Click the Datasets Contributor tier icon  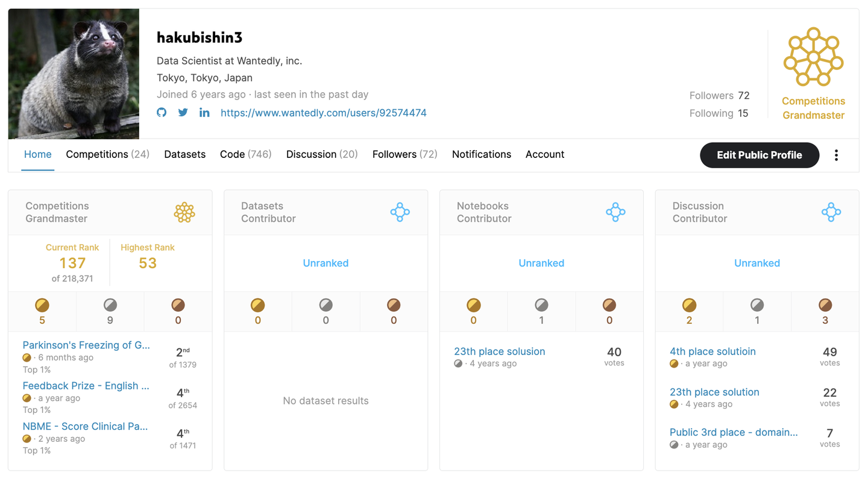[x=400, y=212]
